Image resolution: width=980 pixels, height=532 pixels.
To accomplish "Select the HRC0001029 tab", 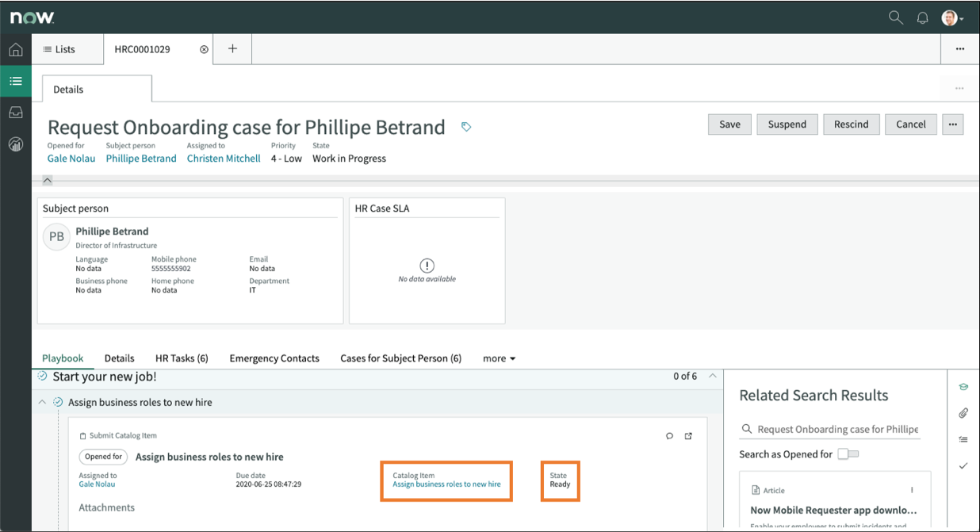I will [142, 49].
